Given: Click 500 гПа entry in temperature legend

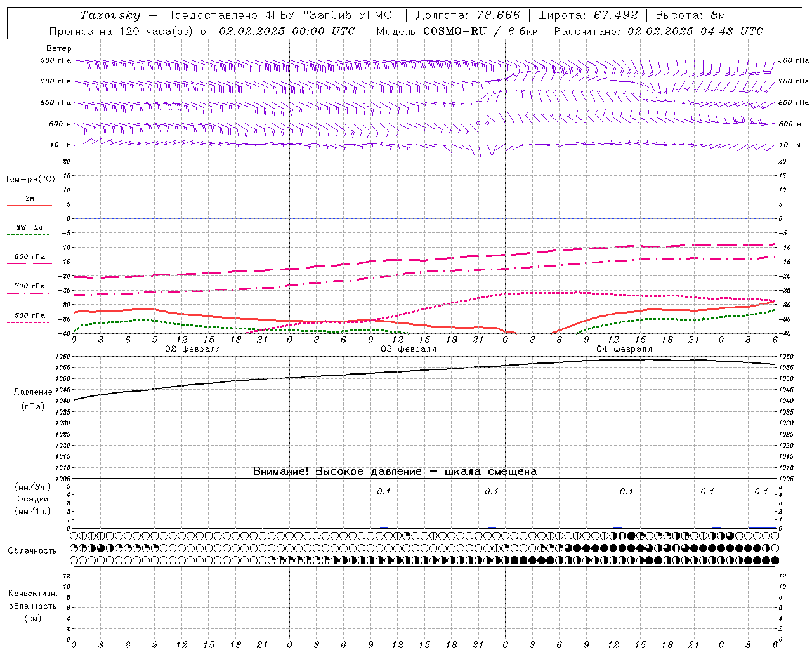Looking at the screenshot, I should 30,315.
